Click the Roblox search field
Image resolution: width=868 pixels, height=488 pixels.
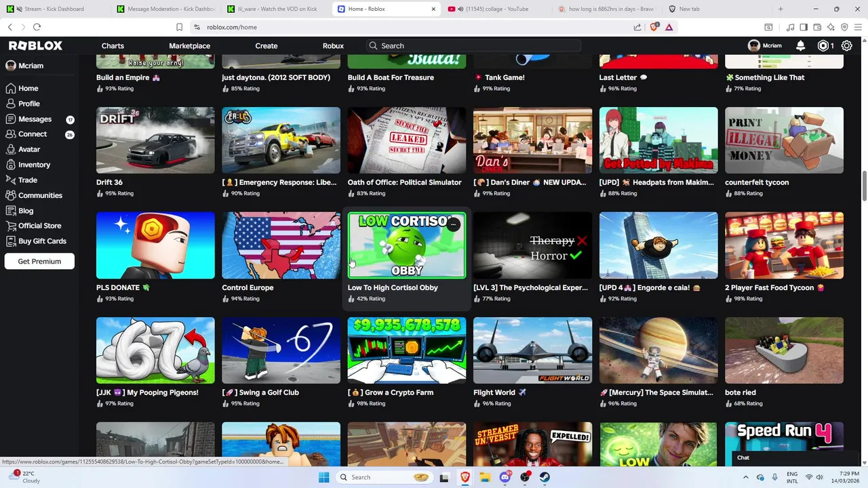click(473, 45)
